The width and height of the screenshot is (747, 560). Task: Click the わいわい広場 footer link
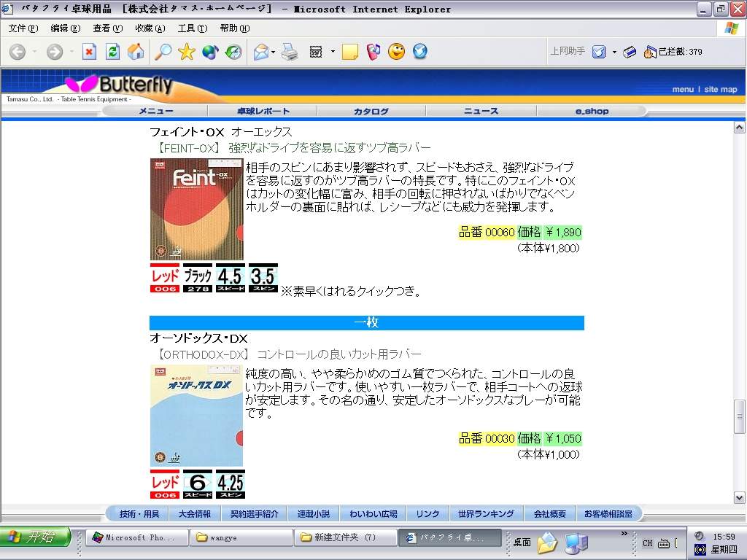[x=373, y=514]
